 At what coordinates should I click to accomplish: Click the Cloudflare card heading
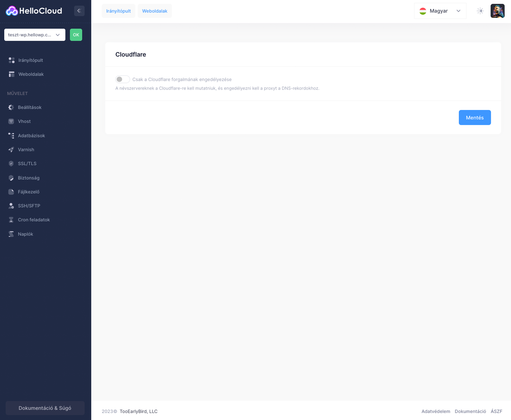131,55
